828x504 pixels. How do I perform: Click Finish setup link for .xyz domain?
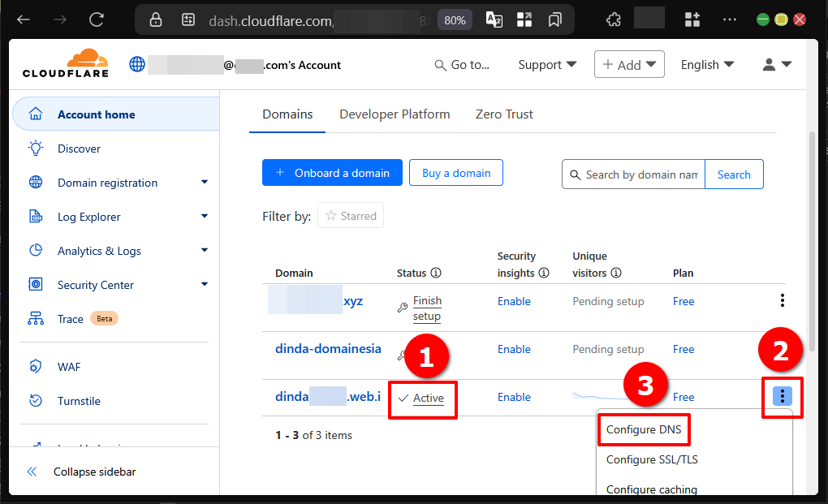tap(427, 308)
